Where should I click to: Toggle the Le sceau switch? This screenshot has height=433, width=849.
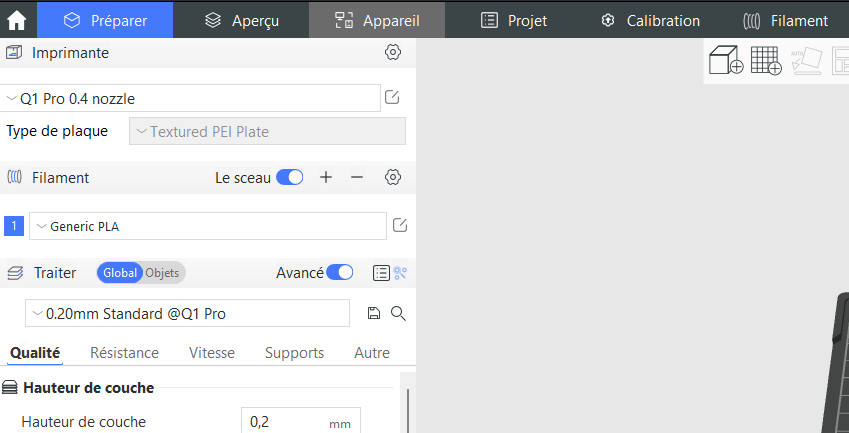point(290,177)
